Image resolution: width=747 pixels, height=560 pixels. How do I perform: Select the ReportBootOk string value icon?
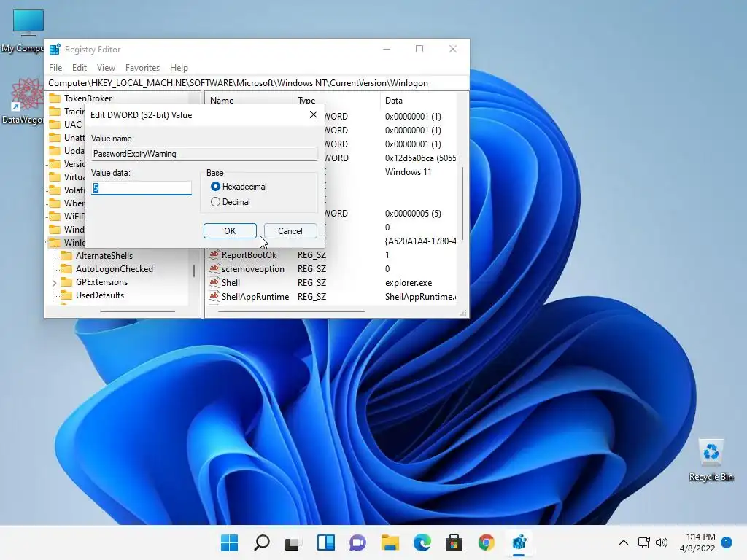coord(214,254)
